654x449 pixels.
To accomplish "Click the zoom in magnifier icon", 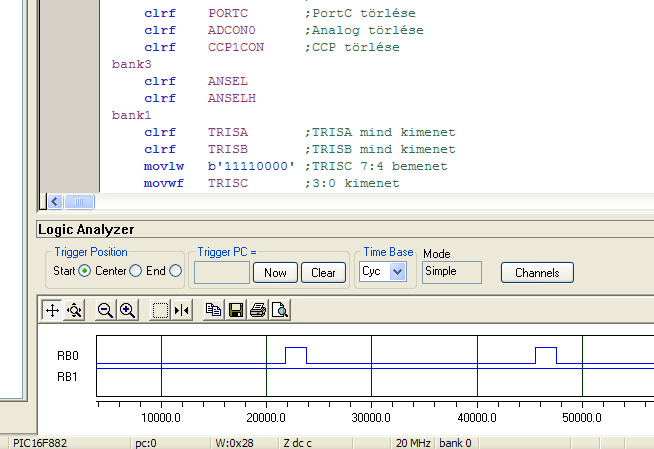I will coord(127,310).
